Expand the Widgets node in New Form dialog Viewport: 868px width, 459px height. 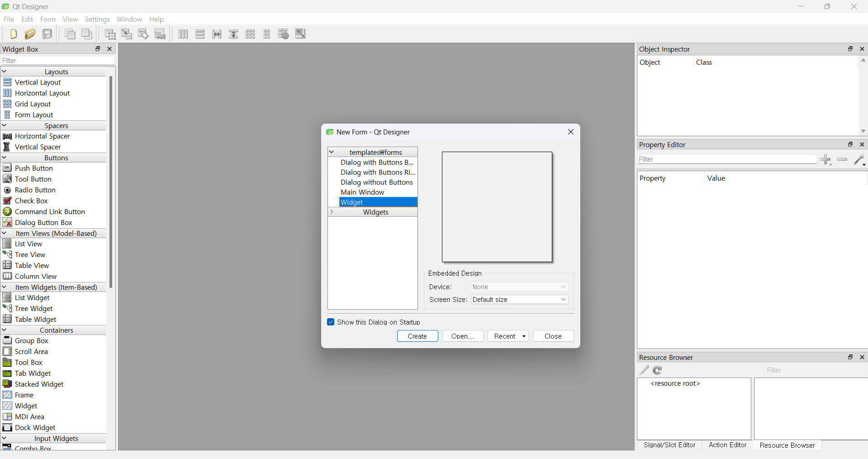pos(332,212)
